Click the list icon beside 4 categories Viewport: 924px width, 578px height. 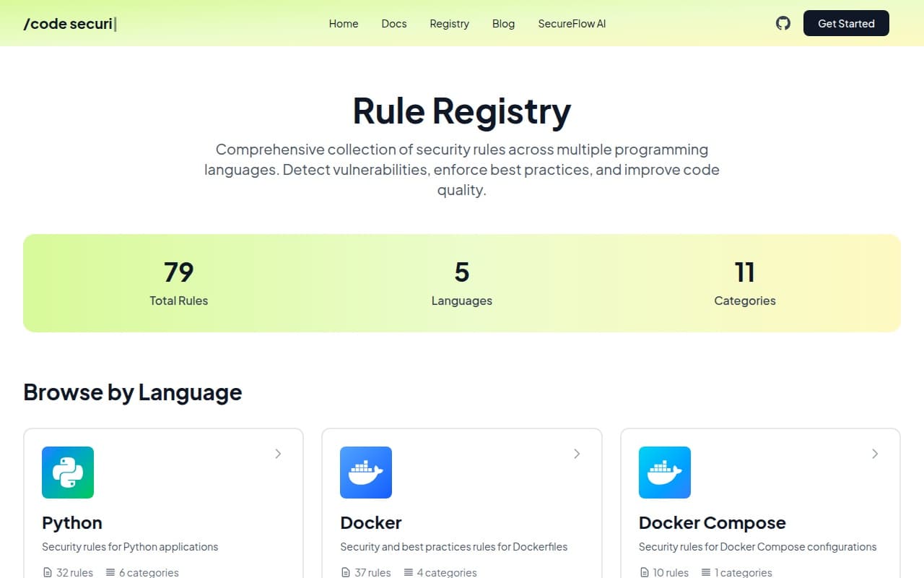(409, 572)
